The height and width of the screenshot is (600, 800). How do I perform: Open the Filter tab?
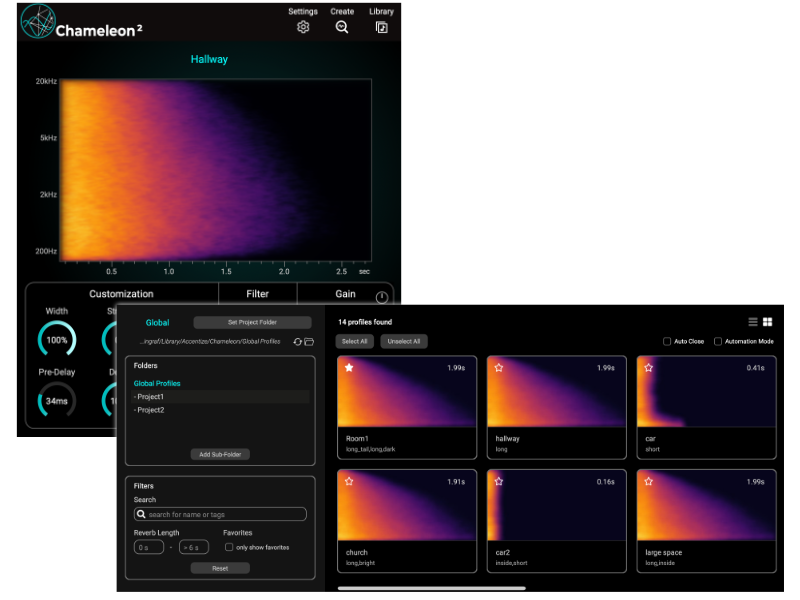[258, 294]
